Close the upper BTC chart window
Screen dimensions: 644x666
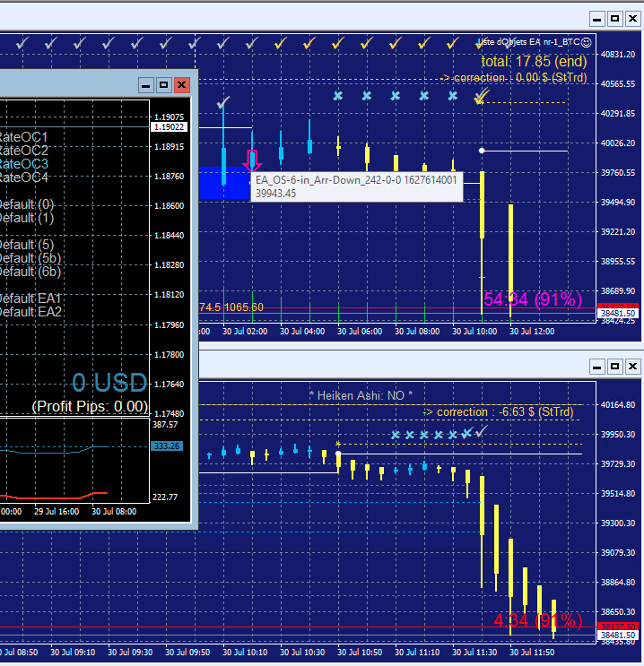(632, 19)
